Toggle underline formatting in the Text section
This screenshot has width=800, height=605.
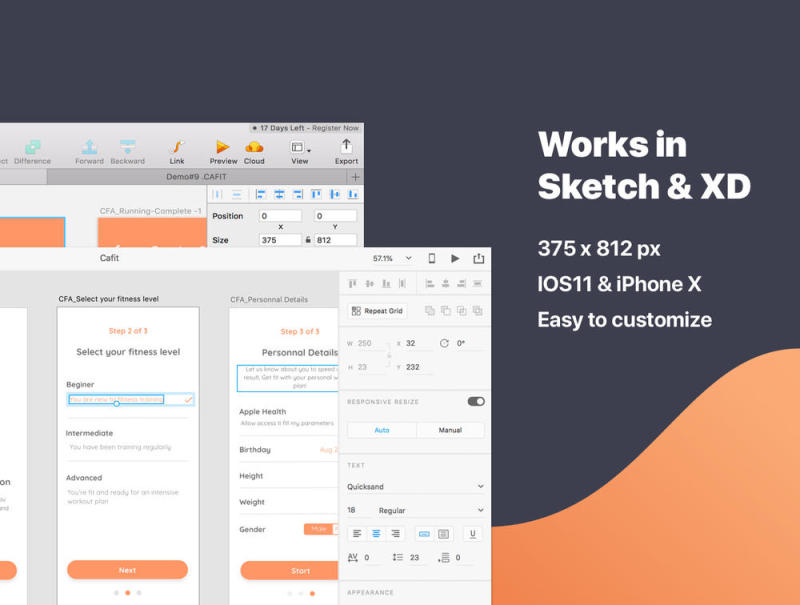pos(471,534)
